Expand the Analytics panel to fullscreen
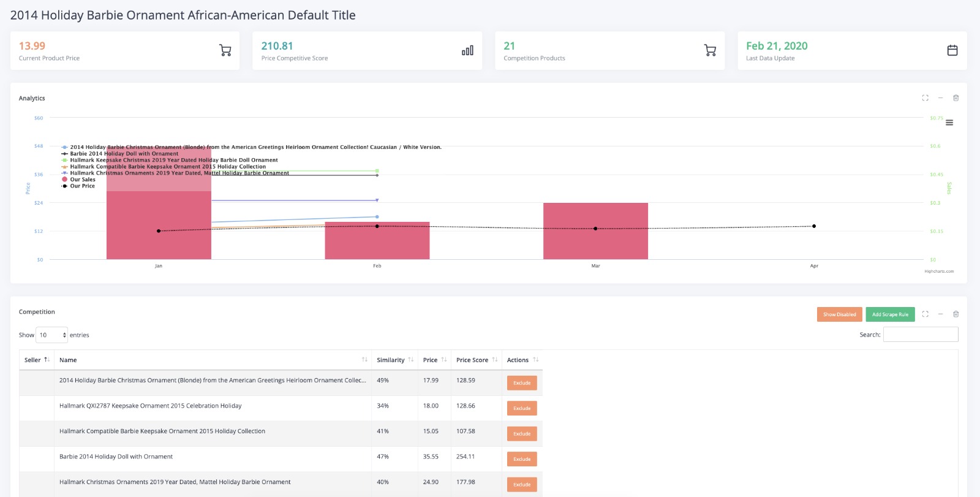The height and width of the screenshot is (497, 980). [925, 98]
